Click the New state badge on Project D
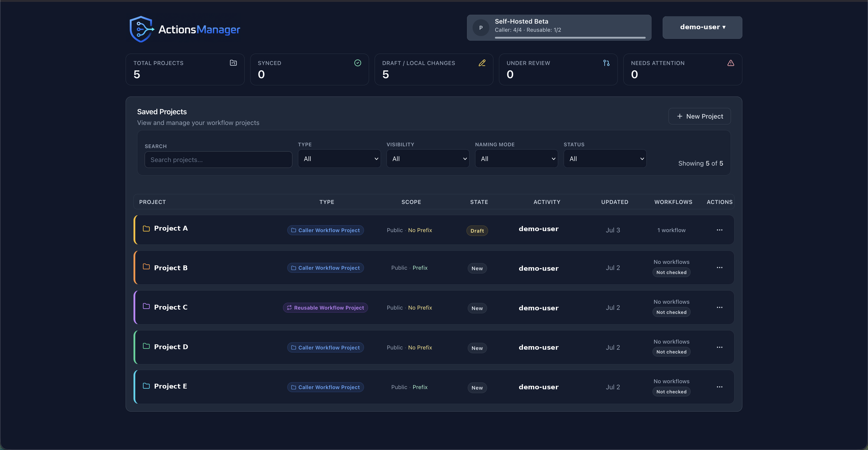Image resolution: width=868 pixels, height=450 pixels. pyautogui.click(x=477, y=348)
